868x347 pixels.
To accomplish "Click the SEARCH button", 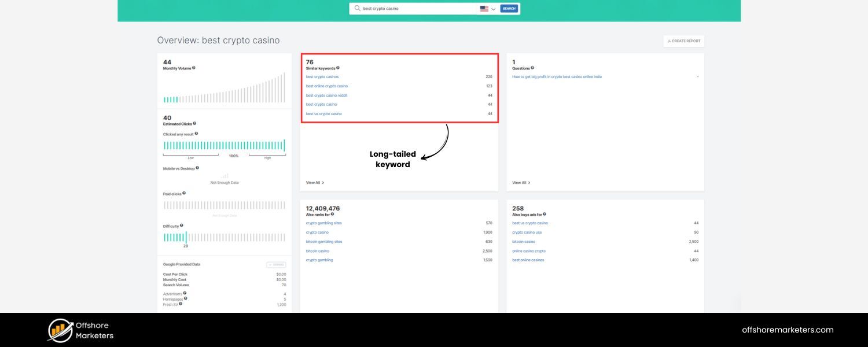I will pos(508,8).
